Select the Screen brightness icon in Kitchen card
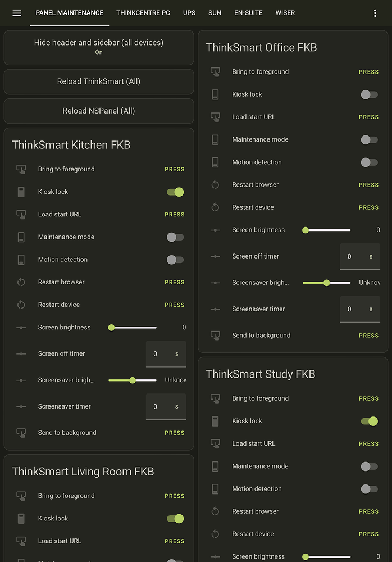 [21, 327]
